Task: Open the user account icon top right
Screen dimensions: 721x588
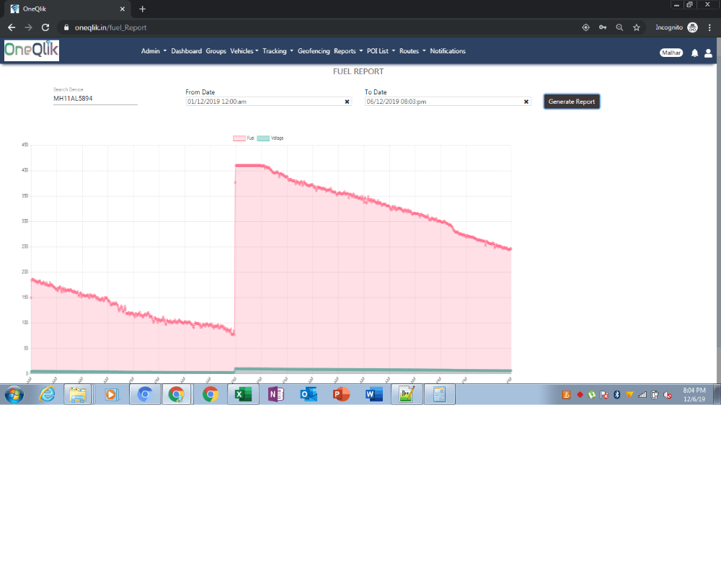Action: tap(707, 52)
